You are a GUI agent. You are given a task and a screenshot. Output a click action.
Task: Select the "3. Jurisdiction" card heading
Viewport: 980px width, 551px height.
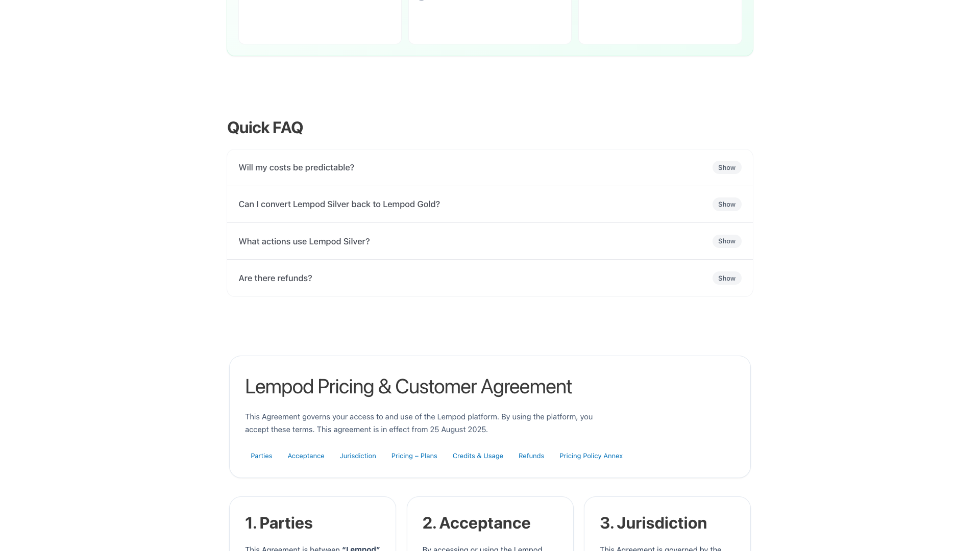pos(653,523)
